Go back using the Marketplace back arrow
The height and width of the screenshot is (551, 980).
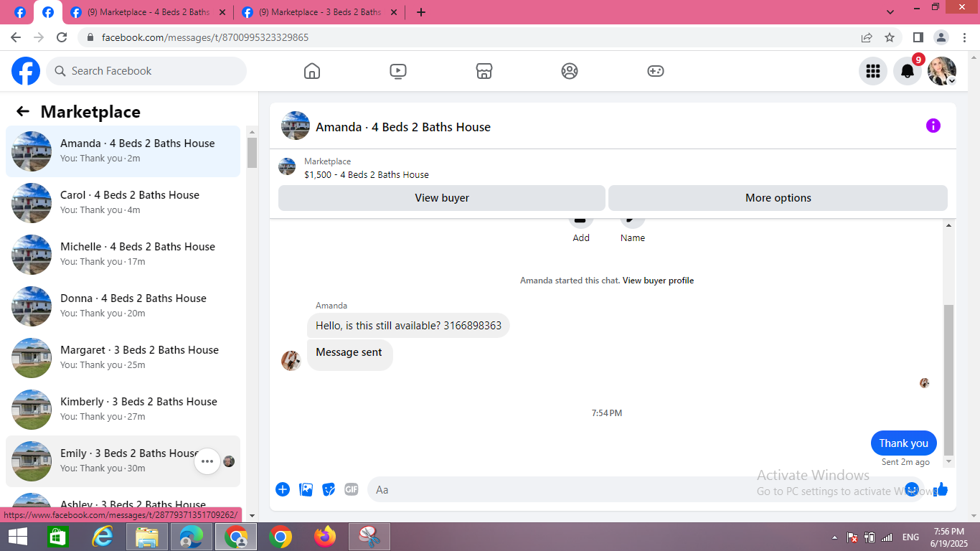click(x=23, y=111)
